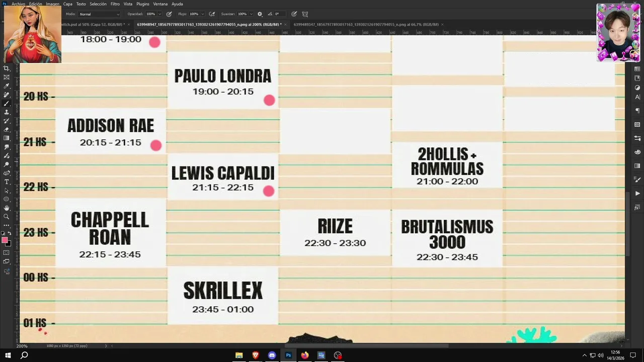Open the Libraries panel icon
The height and width of the screenshot is (362, 644).
coord(637,78)
